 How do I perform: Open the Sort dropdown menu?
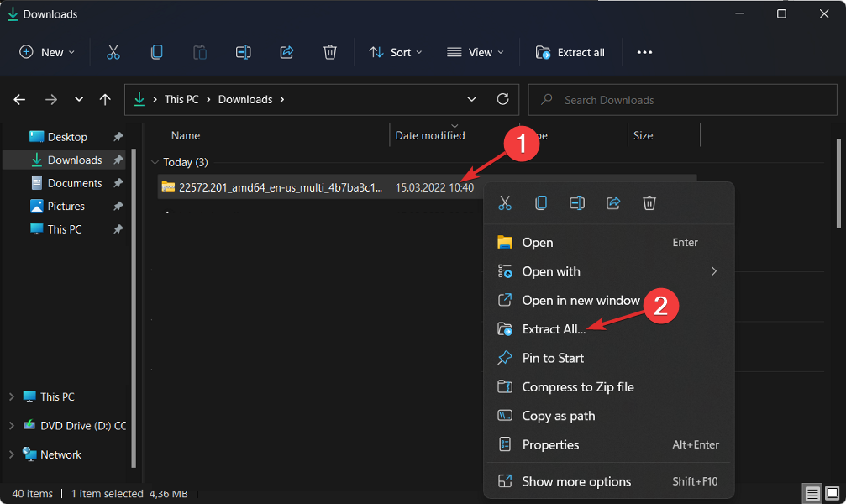click(x=396, y=52)
